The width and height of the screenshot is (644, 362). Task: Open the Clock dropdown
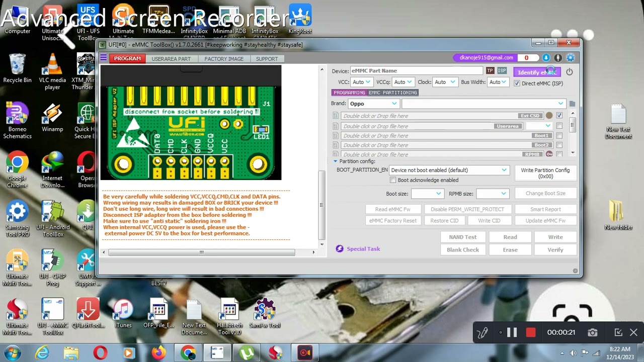pos(445,82)
